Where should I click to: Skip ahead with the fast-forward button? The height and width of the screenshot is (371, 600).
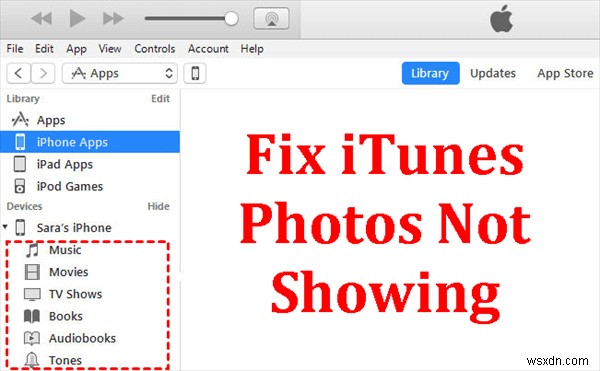coord(113,18)
